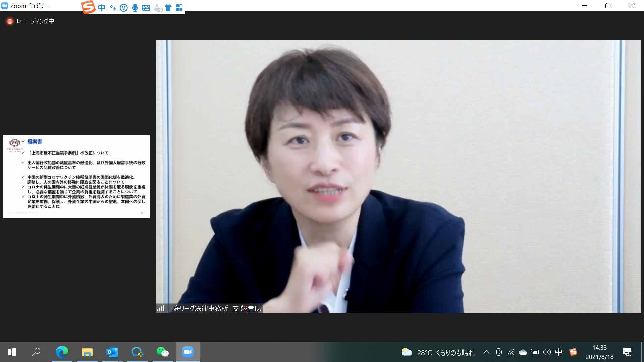Open the Sogou emoji panel

[124, 8]
